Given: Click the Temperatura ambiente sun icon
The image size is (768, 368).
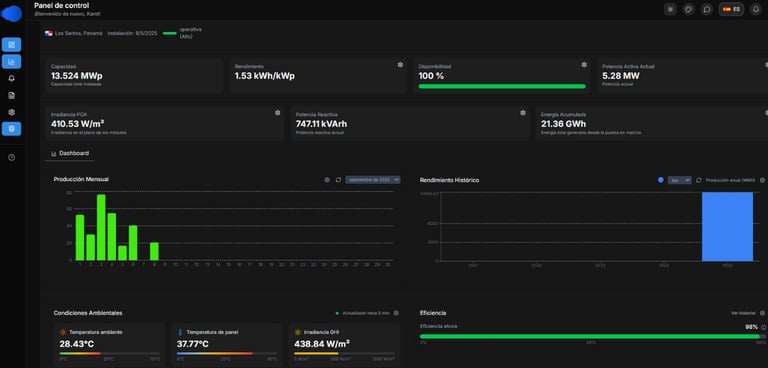Looking at the screenshot, I should pyautogui.click(x=63, y=332).
